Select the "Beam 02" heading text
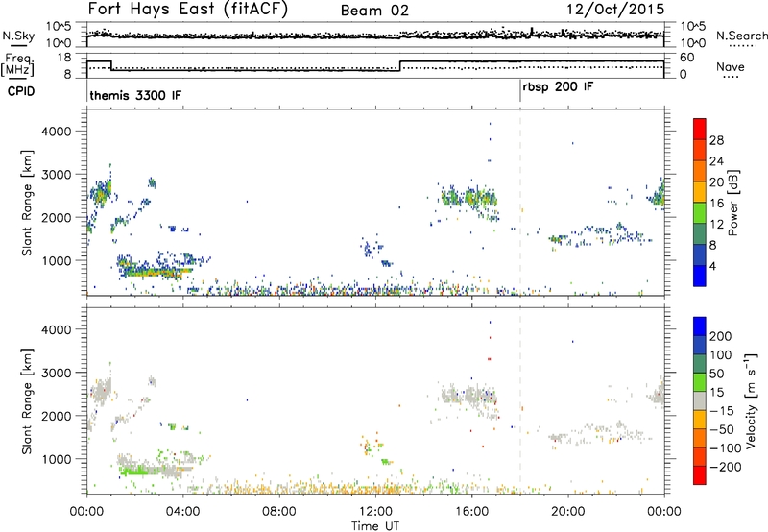 click(x=374, y=11)
